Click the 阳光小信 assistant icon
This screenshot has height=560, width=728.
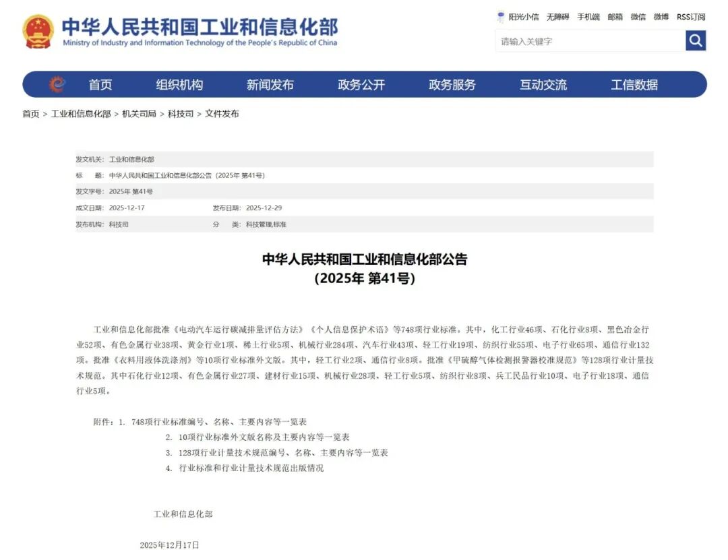[x=501, y=17]
